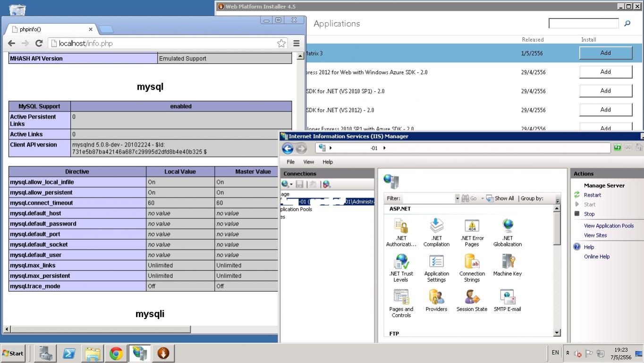Open .NET Error Pages feature
The height and width of the screenshot is (363, 644).
pyautogui.click(x=472, y=232)
